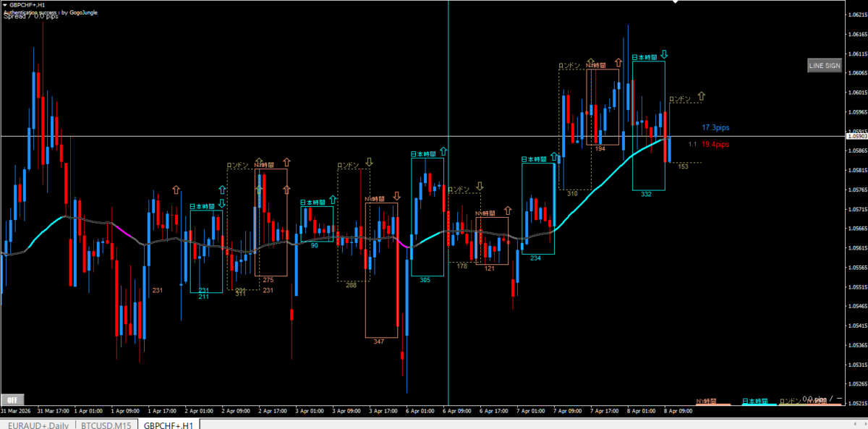The width and height of the screenshot is (868, 429).
Task: Click the LINE SIGN button
Action: [824, 66]
